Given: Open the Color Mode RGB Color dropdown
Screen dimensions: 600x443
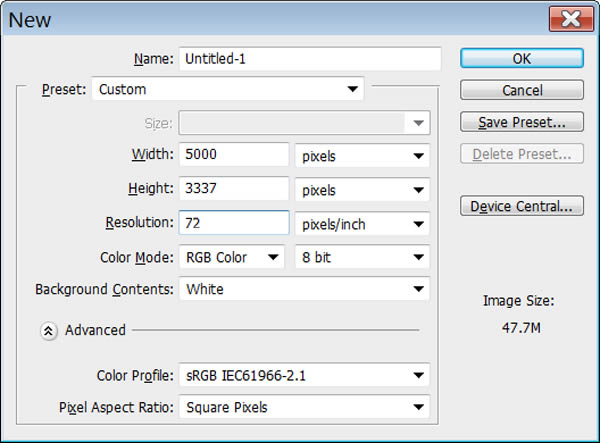Looking at the screenshot, I should pyautogui.click(x=232, y=257).
